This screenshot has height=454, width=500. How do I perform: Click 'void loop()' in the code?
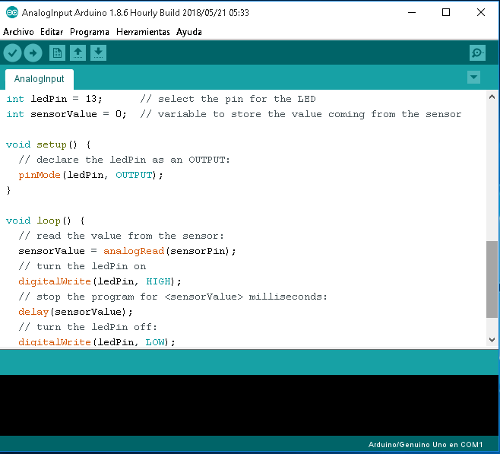click(38, 221)
